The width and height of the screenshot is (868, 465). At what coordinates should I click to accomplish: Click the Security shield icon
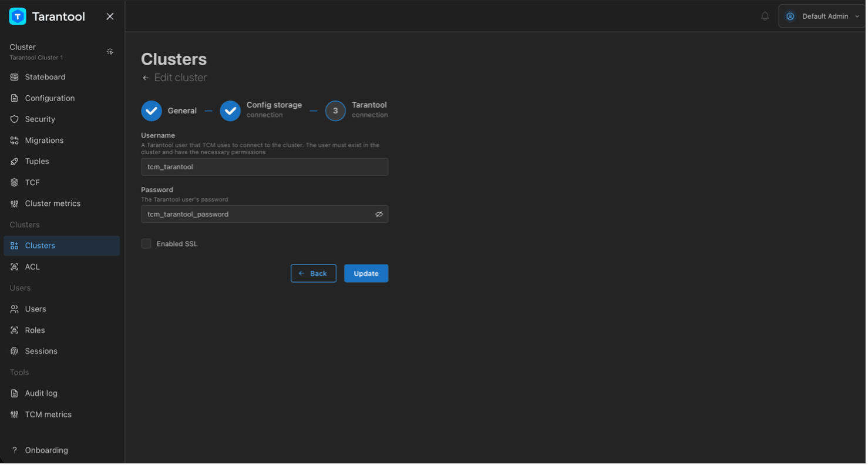15,119
